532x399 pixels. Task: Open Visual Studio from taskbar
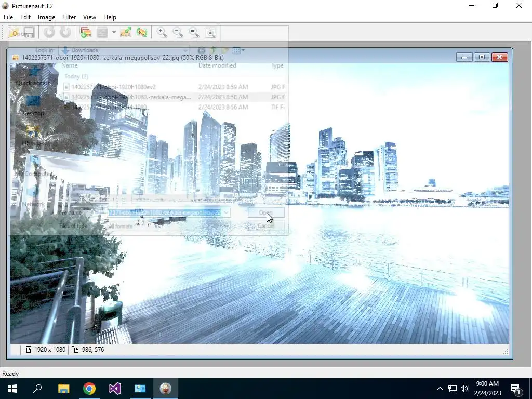[x=115, y=389]
